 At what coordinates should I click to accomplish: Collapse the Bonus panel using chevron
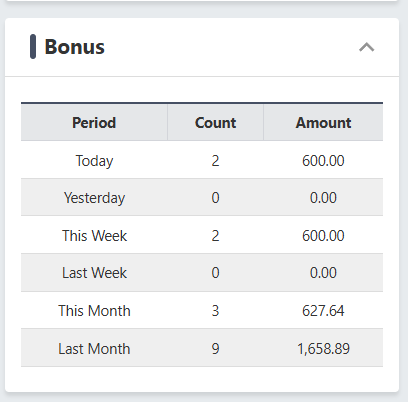tap(367, 47)
